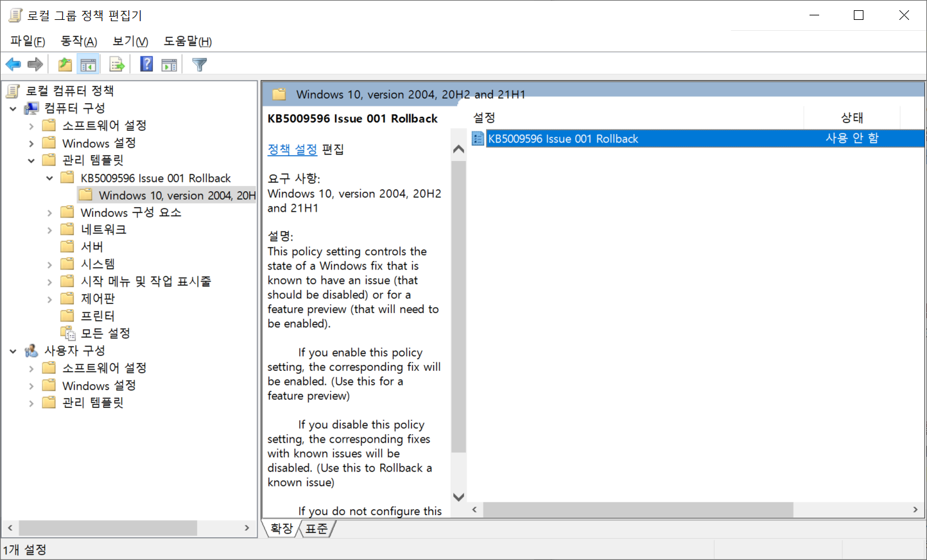
Task: Click the settings list scroll right arrow
Action: click(x=915, y=509)
